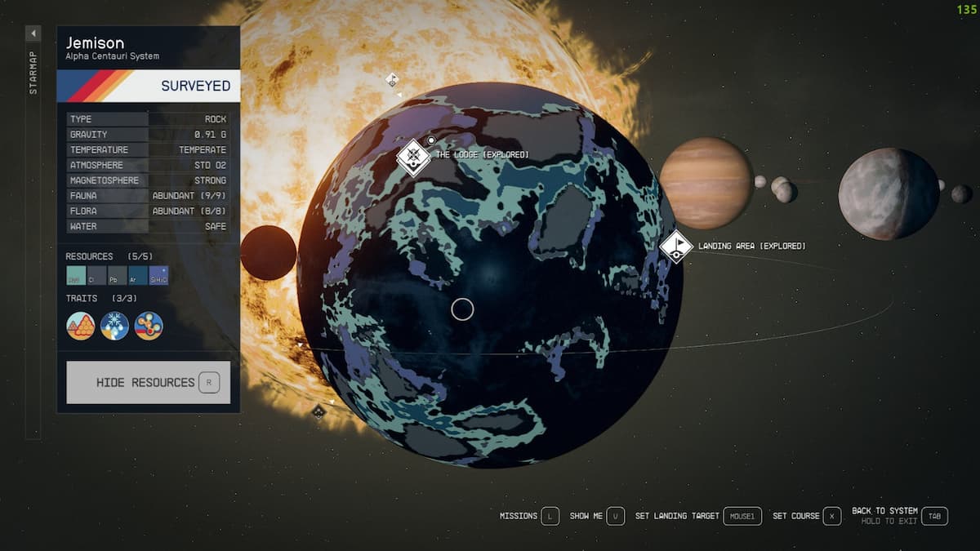Click the SiH3Cl resource tile
Viewport: 980px width, 551px height.
coord(158,275)
